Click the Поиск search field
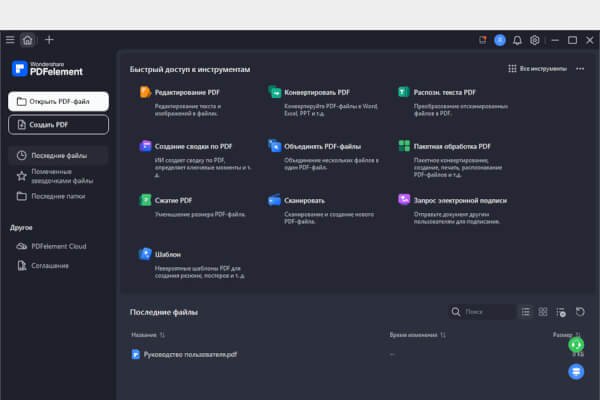 (483, 312)
